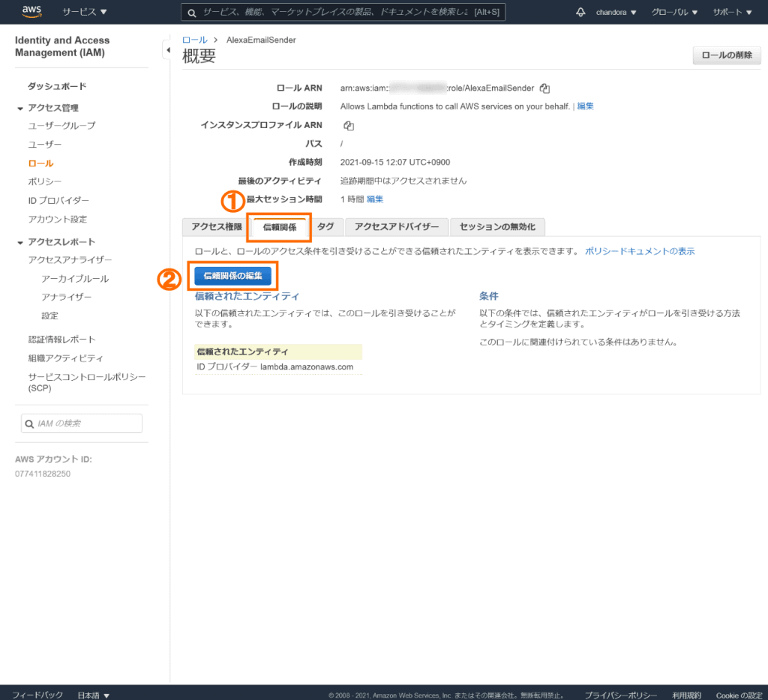Open アカウント設定 in the sidebar

[57, 219]
